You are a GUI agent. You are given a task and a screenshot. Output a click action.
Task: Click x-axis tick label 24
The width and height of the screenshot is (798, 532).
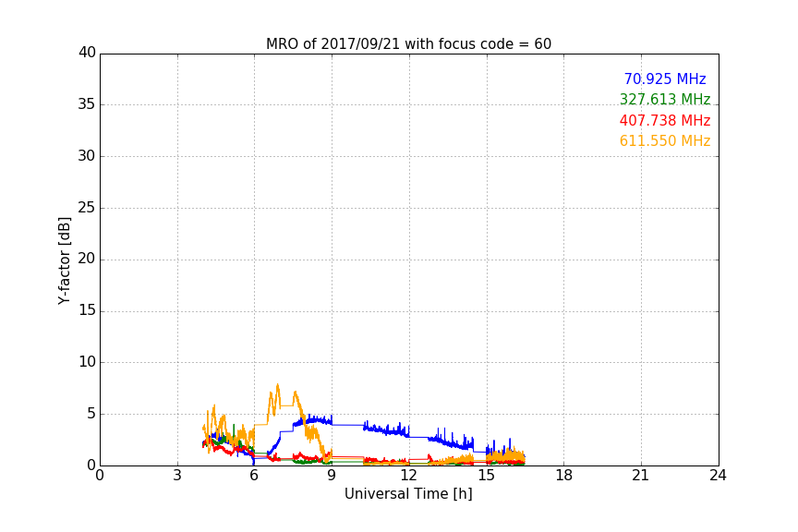(x=718, y=476)
